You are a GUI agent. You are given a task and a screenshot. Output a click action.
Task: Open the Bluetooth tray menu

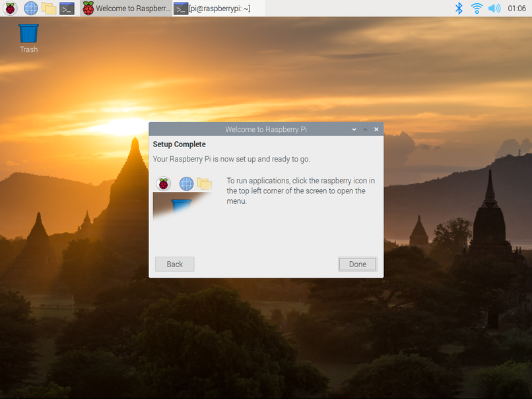pyautogui.click(x=459, y=8)
